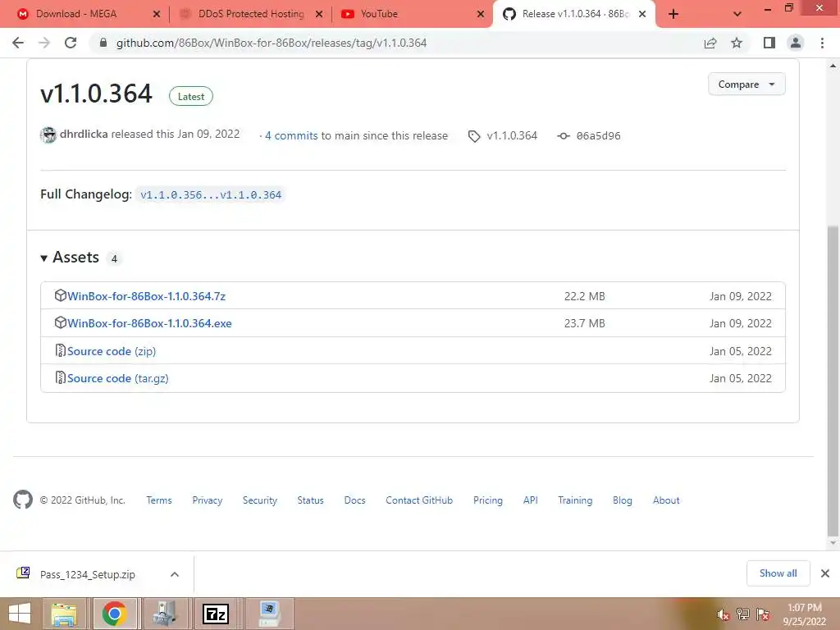
Task: Select the Release v1.1.0.364 tab
Action: pos(575,14)
